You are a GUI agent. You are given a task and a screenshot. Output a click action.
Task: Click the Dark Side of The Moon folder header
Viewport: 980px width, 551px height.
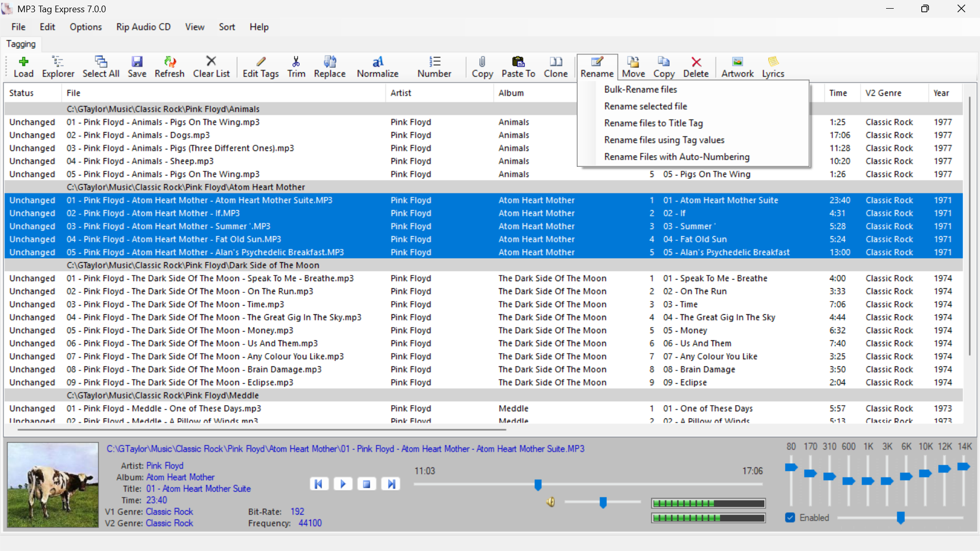(483, 265)
